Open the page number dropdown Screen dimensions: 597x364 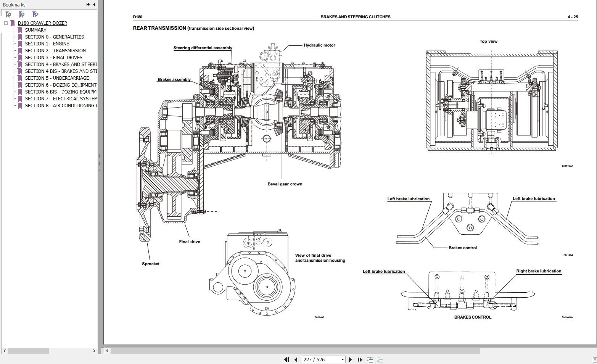click(343, 359)
